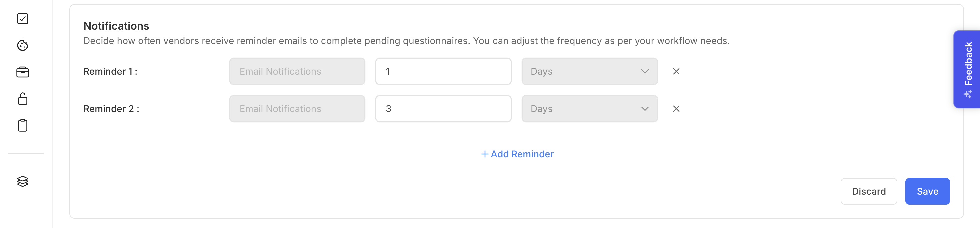Viewport: 980px width, 228px height.
Task: Open the briefcase sidebar icon
Action: coord(22,72)
